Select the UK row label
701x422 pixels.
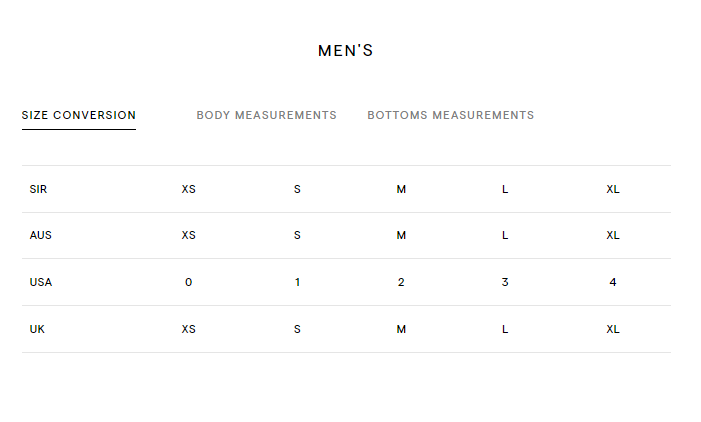tap(37, 329)
